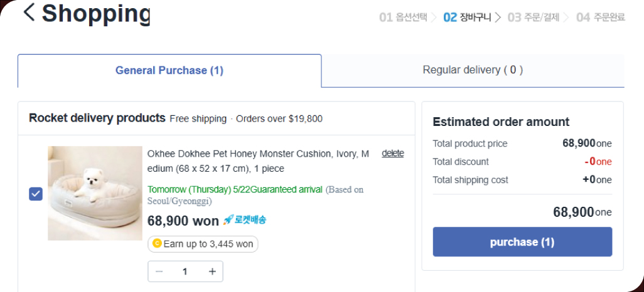Open the pet cushion product thumbnail
This screenshot has height=292, width=644.
pos(95,193)
